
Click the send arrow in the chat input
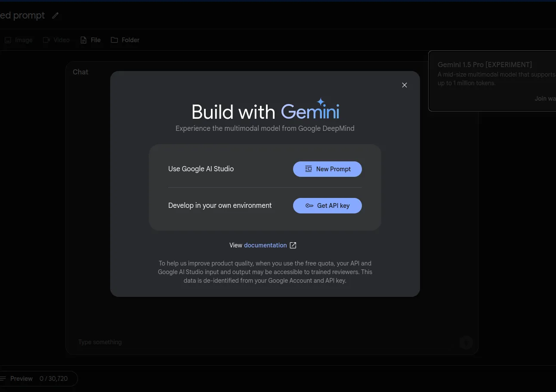point(466,343)
